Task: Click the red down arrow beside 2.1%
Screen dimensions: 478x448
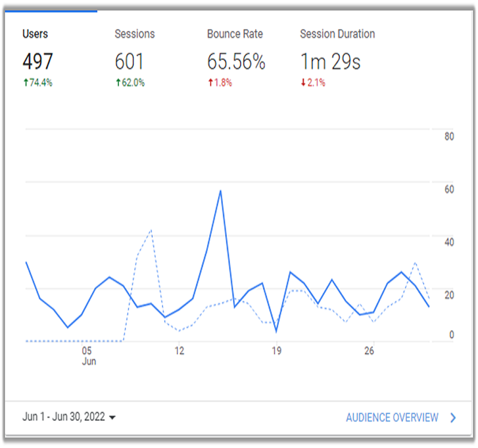Action: coord(303,83)
